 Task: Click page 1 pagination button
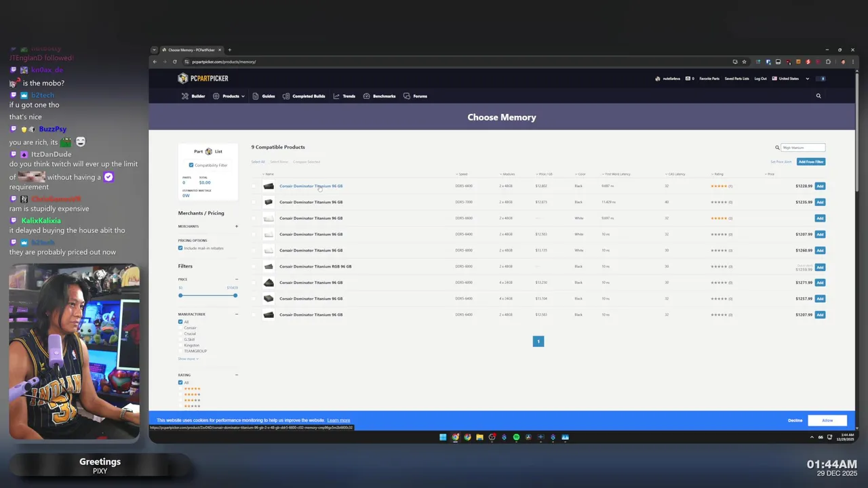click(x=538, y=342)
